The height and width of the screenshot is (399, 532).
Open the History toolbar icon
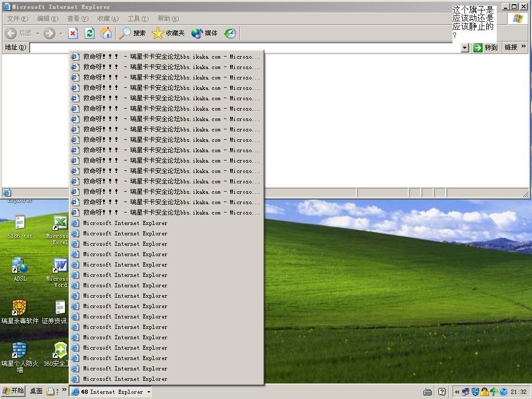pyautogui.click(x=230, y=33)
